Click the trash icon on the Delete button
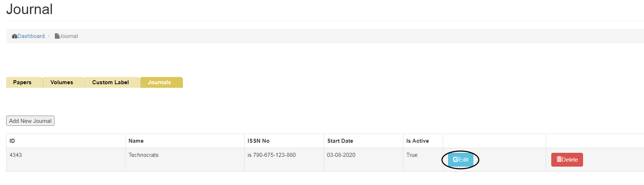The image size is (644, 185). (559, 159)
